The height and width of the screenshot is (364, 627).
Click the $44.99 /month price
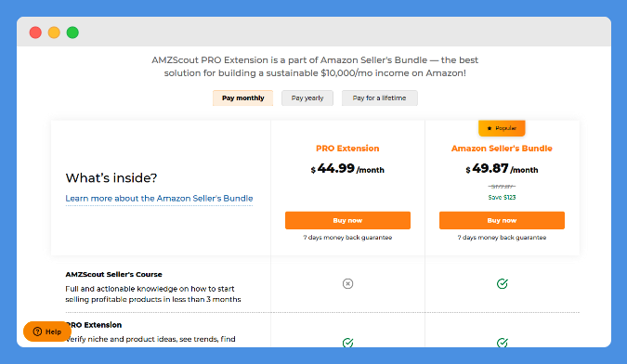(x=347, y=169)
